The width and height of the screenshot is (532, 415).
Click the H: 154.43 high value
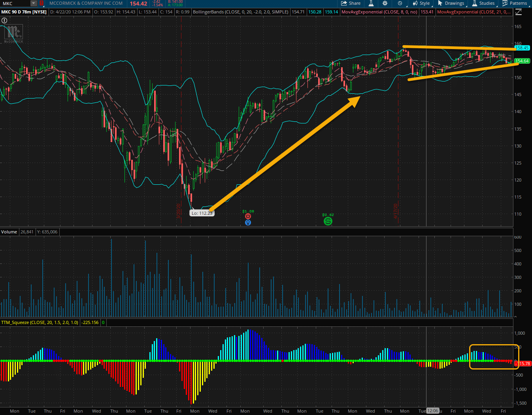[x=126, y=12]
